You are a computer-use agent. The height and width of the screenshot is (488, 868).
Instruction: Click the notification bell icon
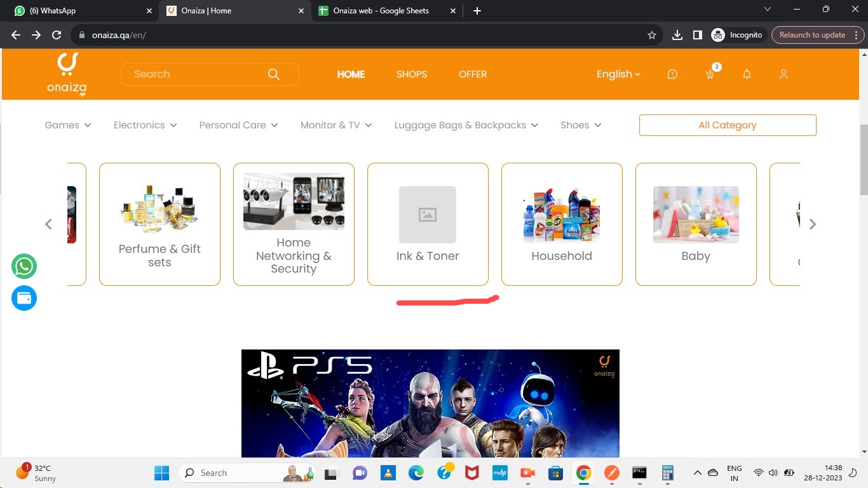(747, 74)
